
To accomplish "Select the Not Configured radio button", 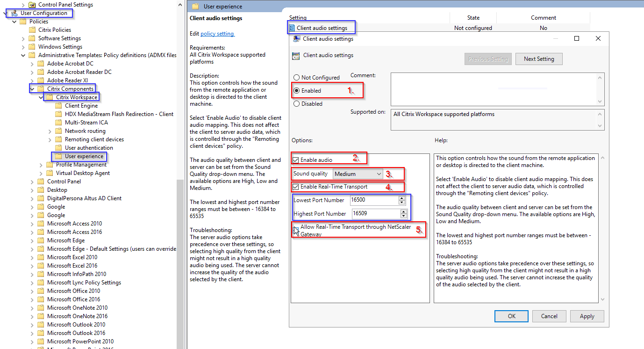I will (296, 78).
